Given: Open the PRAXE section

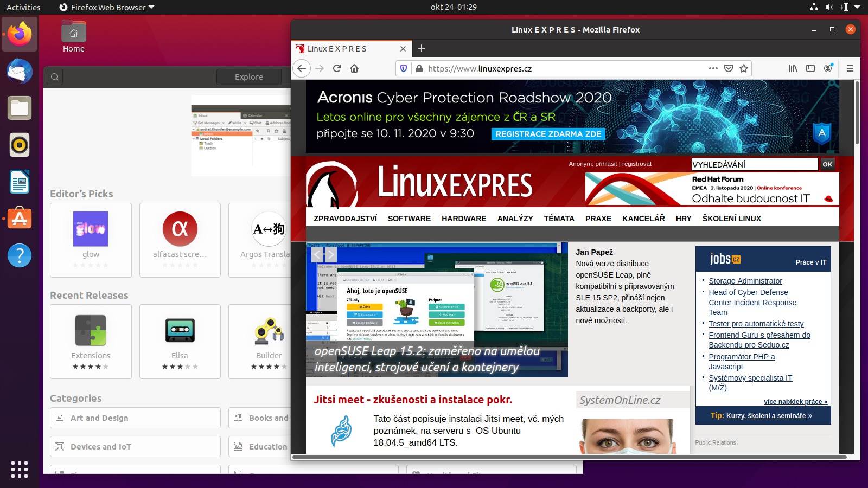Looking at the screenshot, I should (598, 219).
